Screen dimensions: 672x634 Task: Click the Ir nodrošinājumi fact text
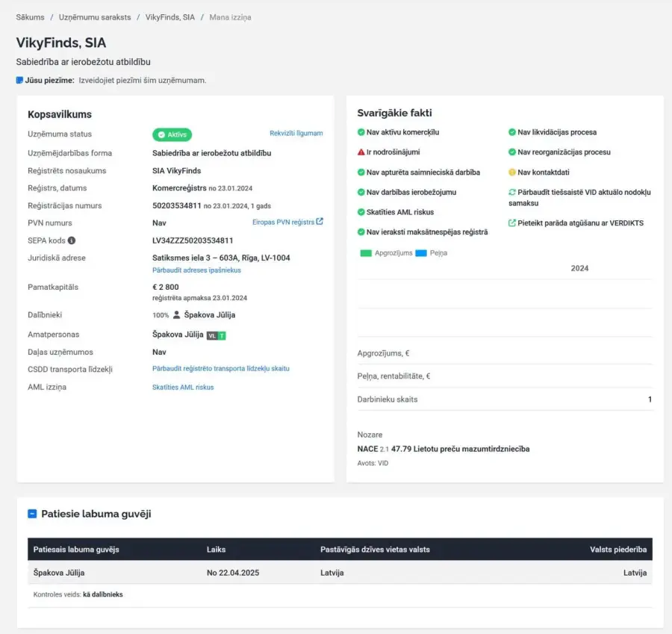(x=393, y=152)
